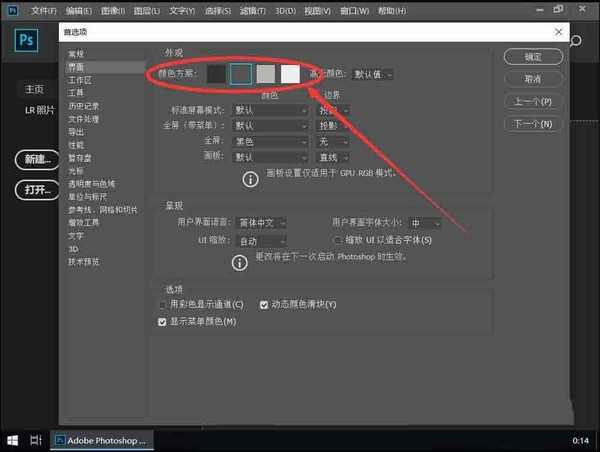Choose the lightest color scheme swatch
This screenshot has width=600, height=452.
[x=290, y=74]
